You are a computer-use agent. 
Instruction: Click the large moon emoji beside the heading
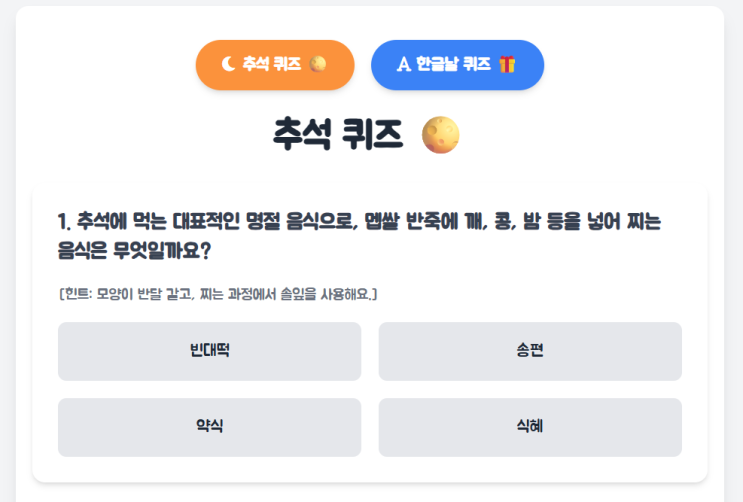coord(440,134)
